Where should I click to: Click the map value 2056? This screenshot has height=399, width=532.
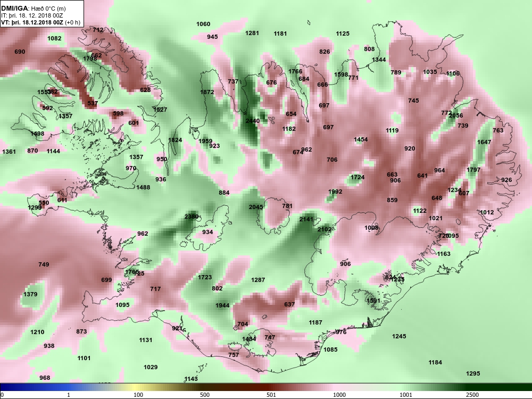tap(456, 115)
